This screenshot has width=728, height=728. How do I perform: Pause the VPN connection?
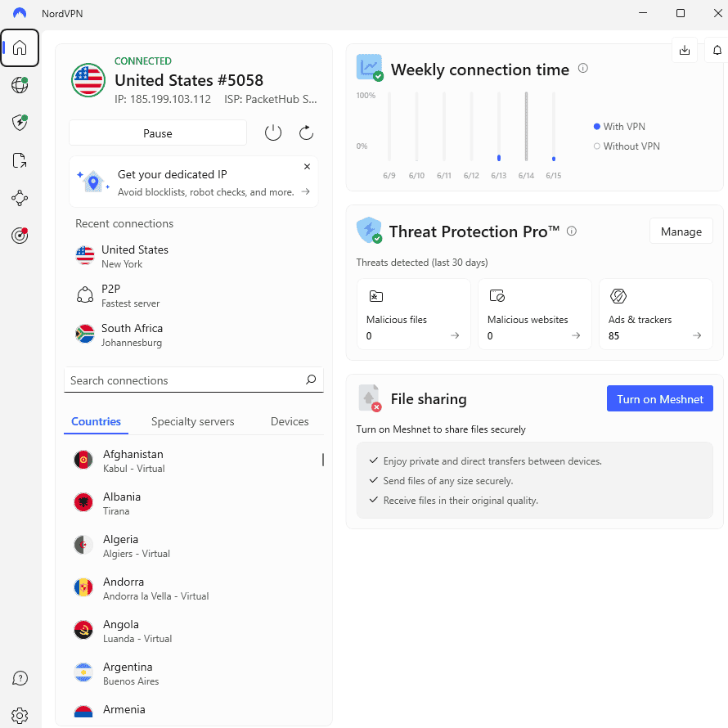(158, 133)
